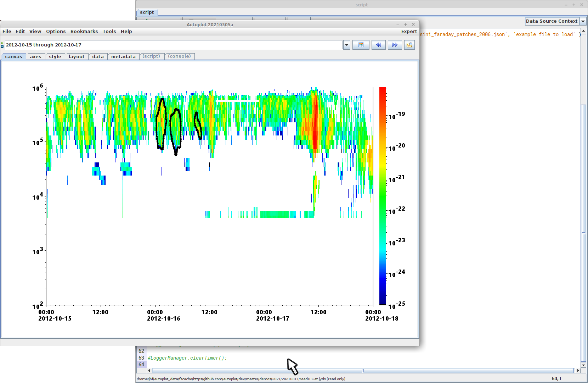The width and height of the screenshot is (588, 383).
Task: Click the Expert mode label
Action: (x=409, y=31)
